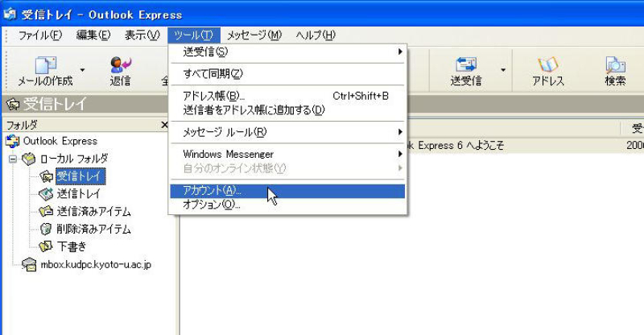Click the 削除済みアイテム trash icon
Image resolution: width=644 pixels, height=335 pixels.
pyautogui.click(x=46, y=229)
